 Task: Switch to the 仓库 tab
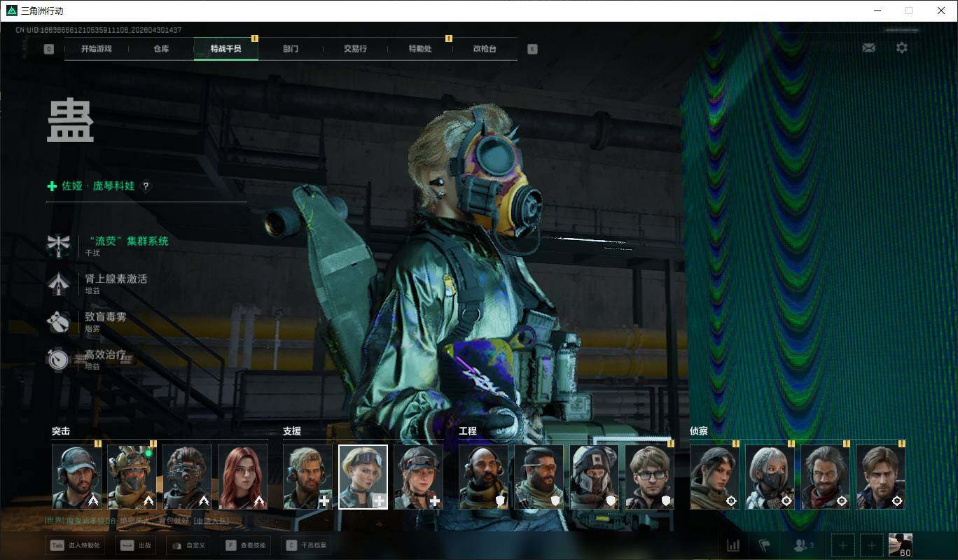point(161,49)
